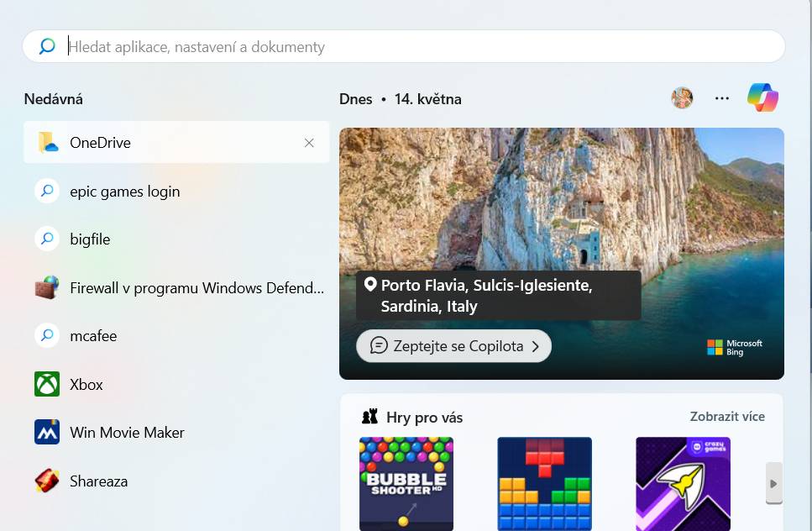Image resolution: width=812 pixels, height=531 pixels.
Task: Click the search icon beside 'mcafee'
Action: point(47,335)
